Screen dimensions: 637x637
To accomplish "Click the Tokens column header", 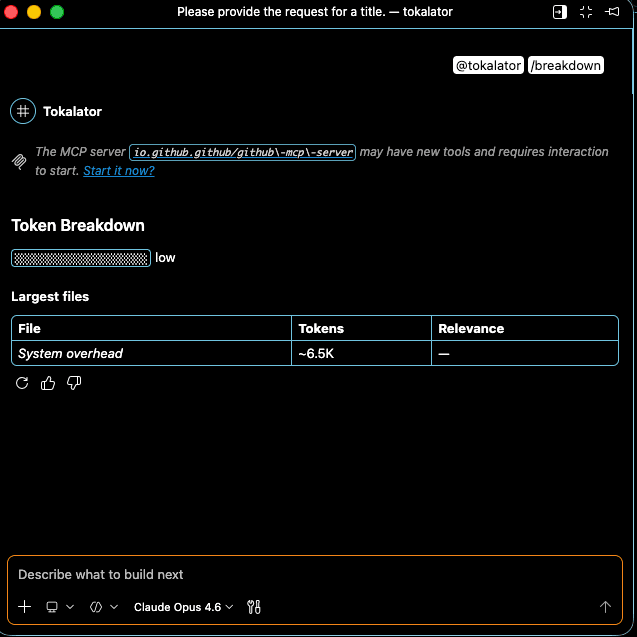I will [361, 328].
